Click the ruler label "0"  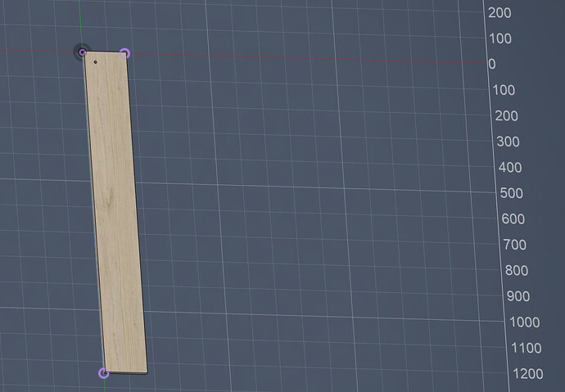pyautogui.click(x=492, y=65)
